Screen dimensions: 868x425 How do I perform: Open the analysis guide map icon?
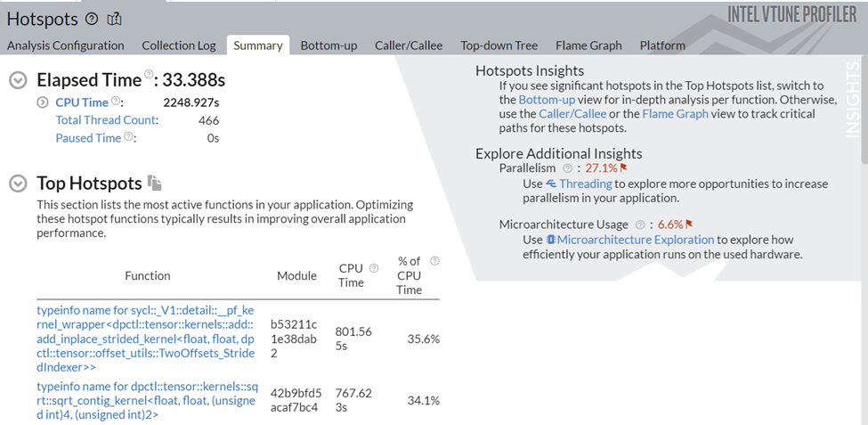[x=114, y=19]
